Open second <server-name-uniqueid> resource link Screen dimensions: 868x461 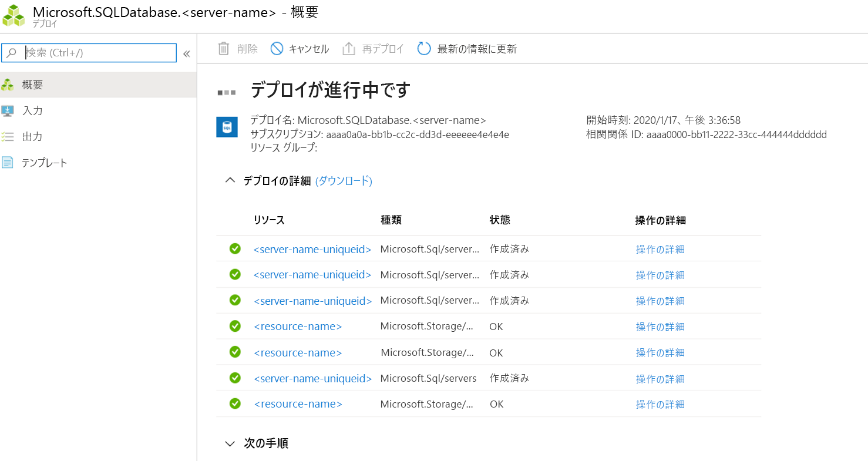(312, 275)
